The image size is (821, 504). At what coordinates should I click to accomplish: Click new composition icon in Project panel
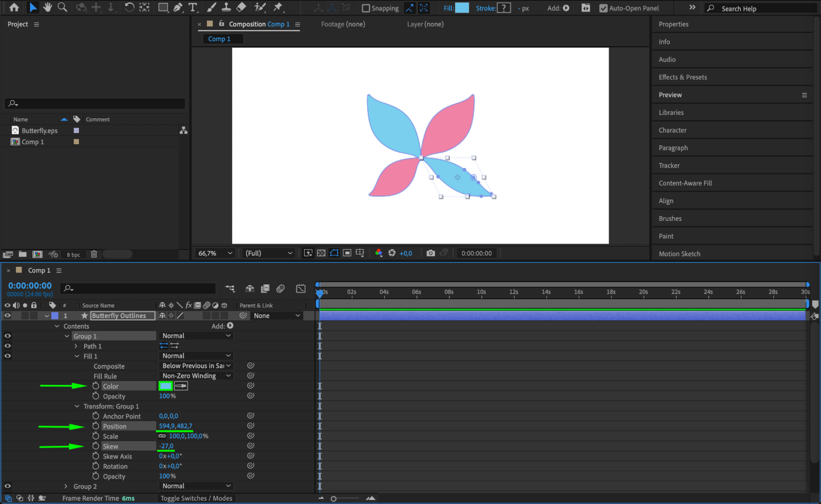point(37,254)
